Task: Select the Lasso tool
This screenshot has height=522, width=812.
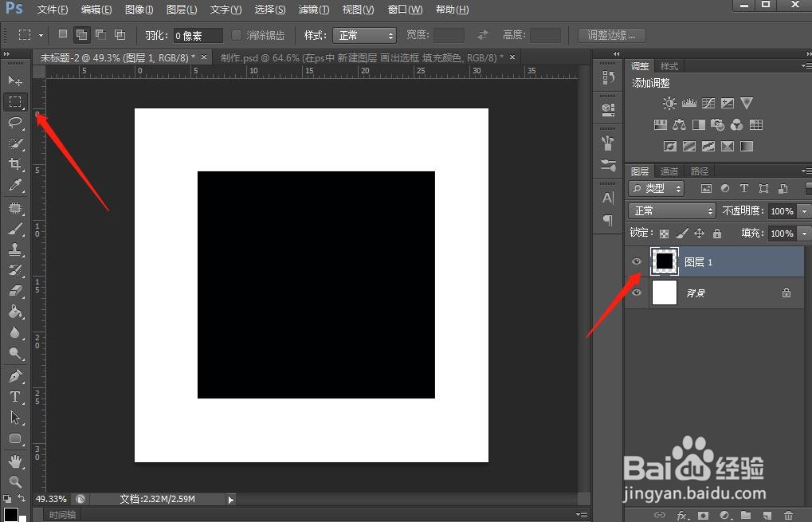Action: 15,122
